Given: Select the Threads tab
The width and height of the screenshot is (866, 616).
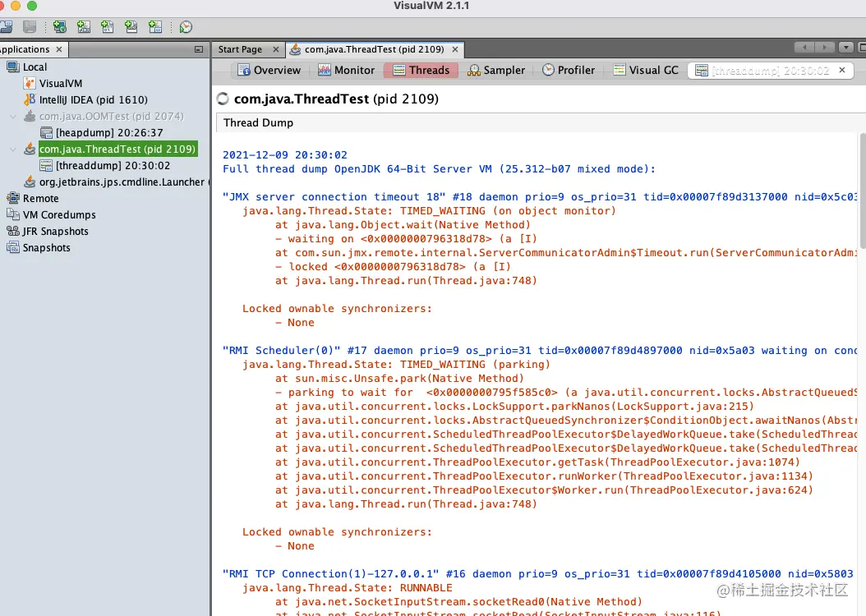Looking at the screenshot, I should coord(422,70).
